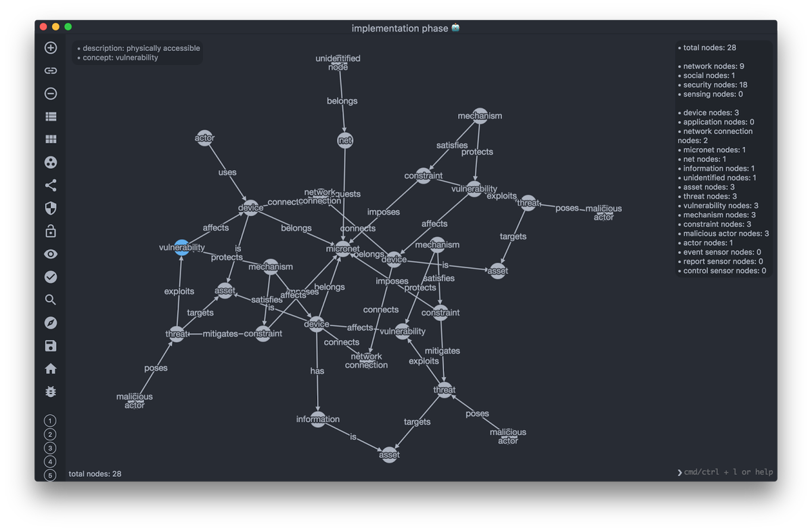Select the malicious actor node at bottom right
The image size is (812, 531).
[x=508, y=436]
